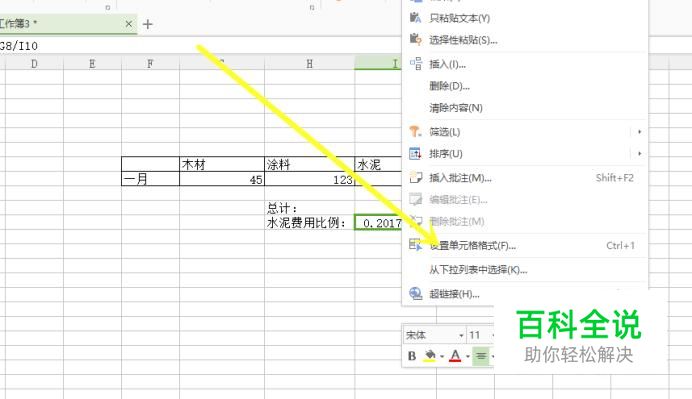Click the insert cells icon in context menu
Image resolution: width=692 pixels, height=399 pixels.
tap(415, 64)
